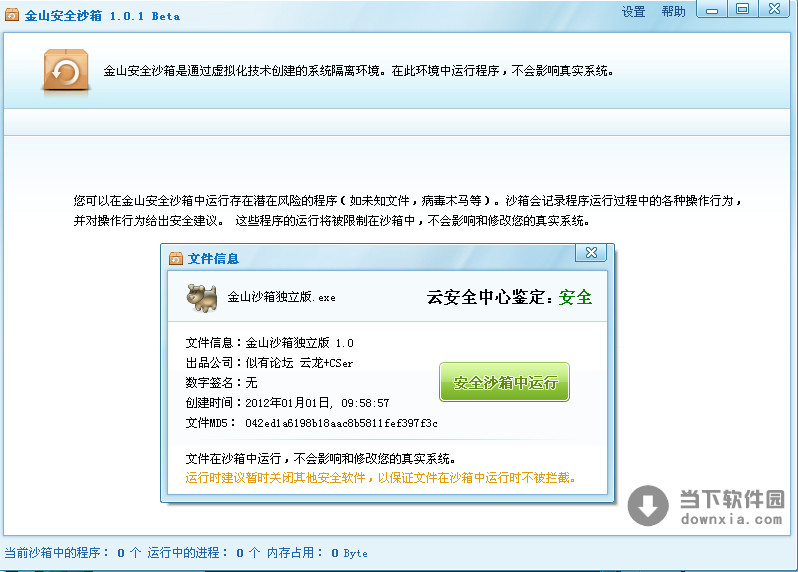Open the 设置 menu
This screenshot has height=572, width=798.
click(633, 12)
